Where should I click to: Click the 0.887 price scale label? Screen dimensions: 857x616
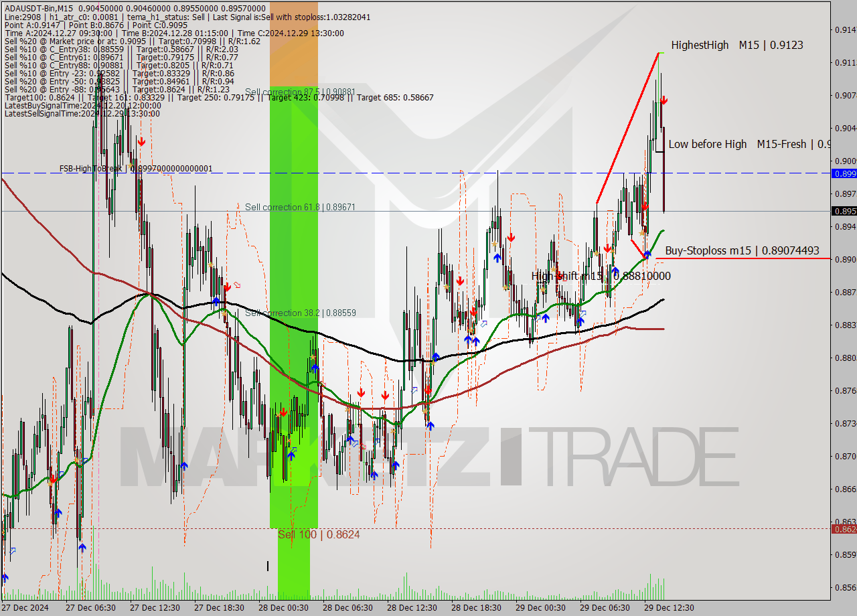pyautogui.click(x=845, y=292)
